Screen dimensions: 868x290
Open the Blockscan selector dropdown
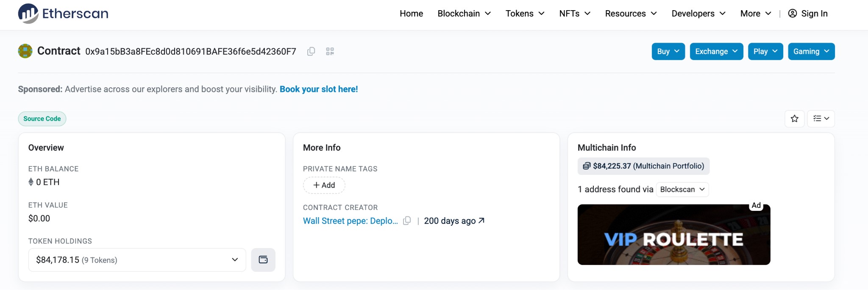pos(682,189)
